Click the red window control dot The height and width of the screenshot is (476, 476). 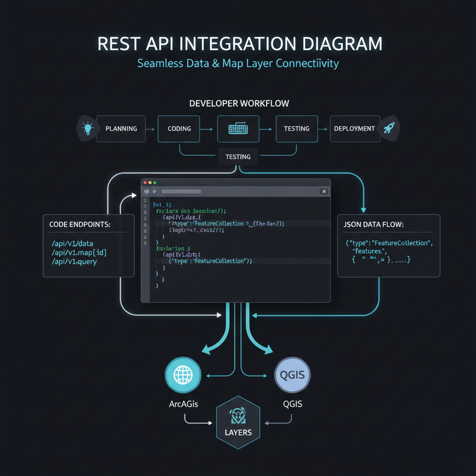(145, 182)
